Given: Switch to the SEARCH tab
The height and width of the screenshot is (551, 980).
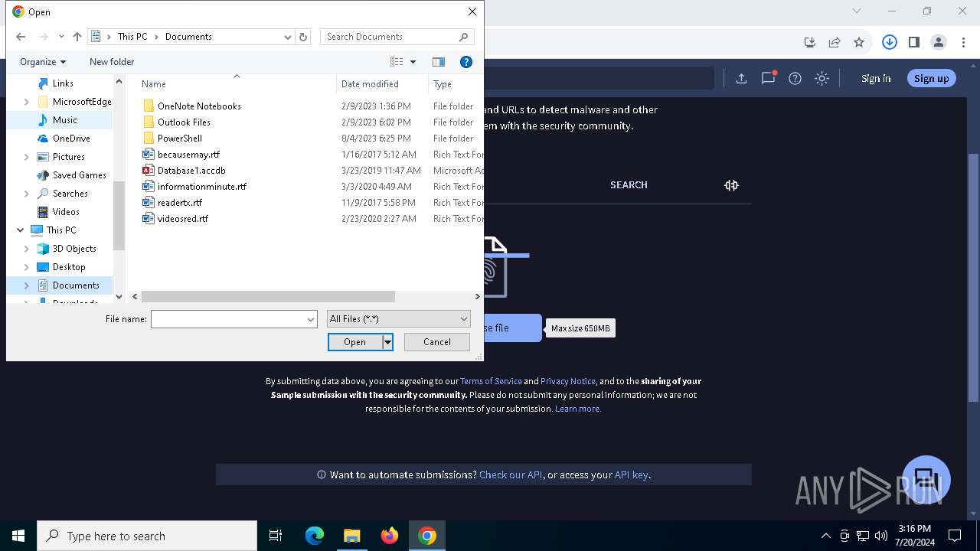Looking at the screenshot, I should point(629,185).
